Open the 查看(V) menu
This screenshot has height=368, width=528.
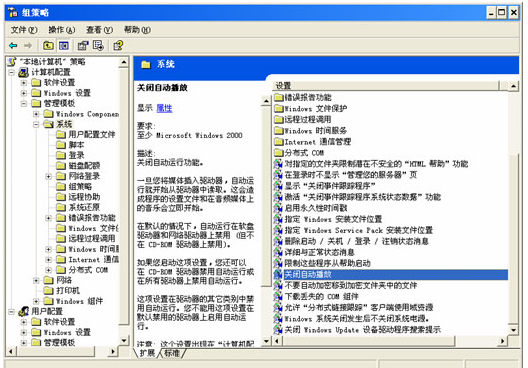coord(99,30)
